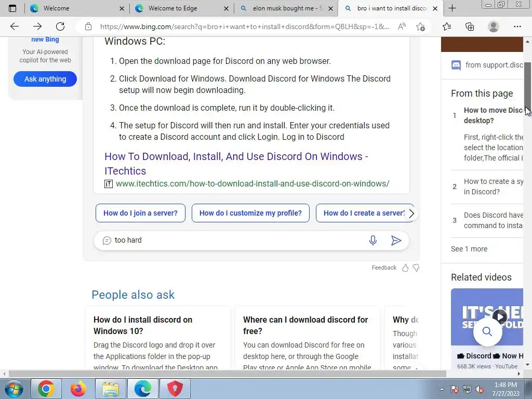Use the microphone in the chat box

[x=373, y=240]
